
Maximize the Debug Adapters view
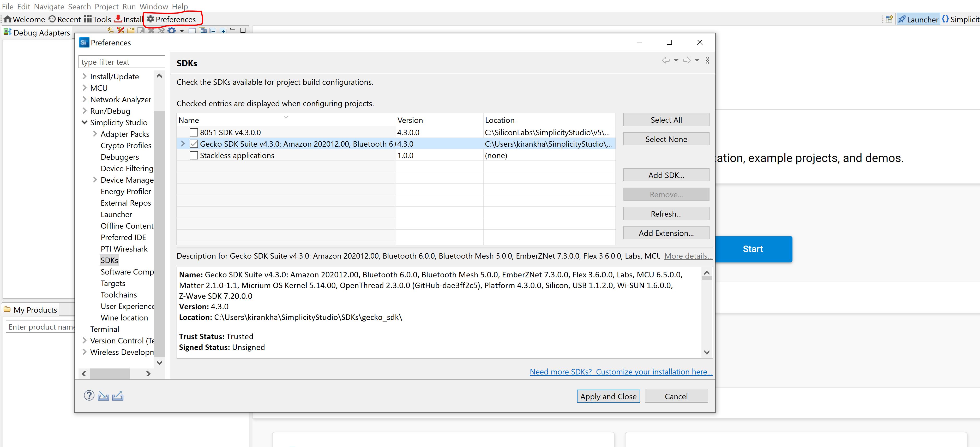[243, 30]
